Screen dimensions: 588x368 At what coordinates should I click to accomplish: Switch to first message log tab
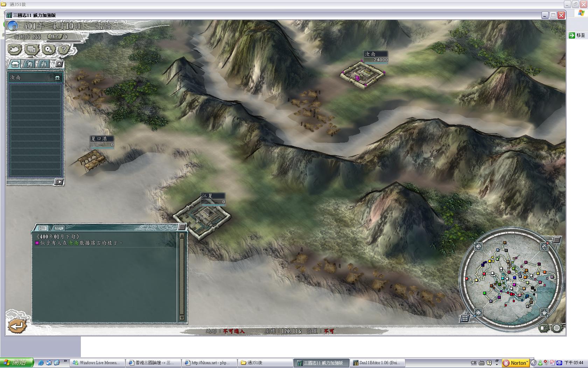coord(43,228)
